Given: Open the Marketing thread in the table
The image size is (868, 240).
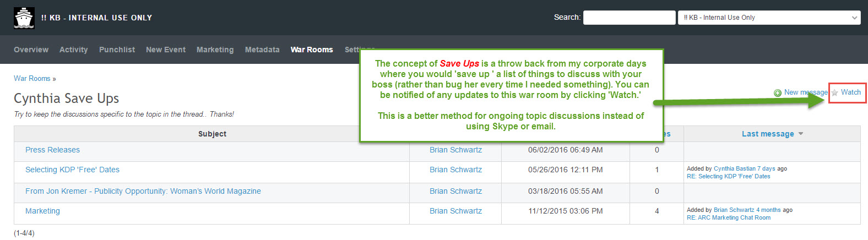Looking at the screenshot, I should point(42,211).
